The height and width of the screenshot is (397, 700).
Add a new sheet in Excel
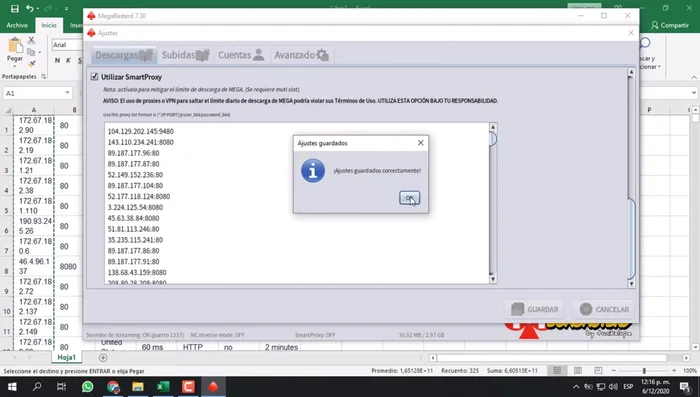(103, 357)
